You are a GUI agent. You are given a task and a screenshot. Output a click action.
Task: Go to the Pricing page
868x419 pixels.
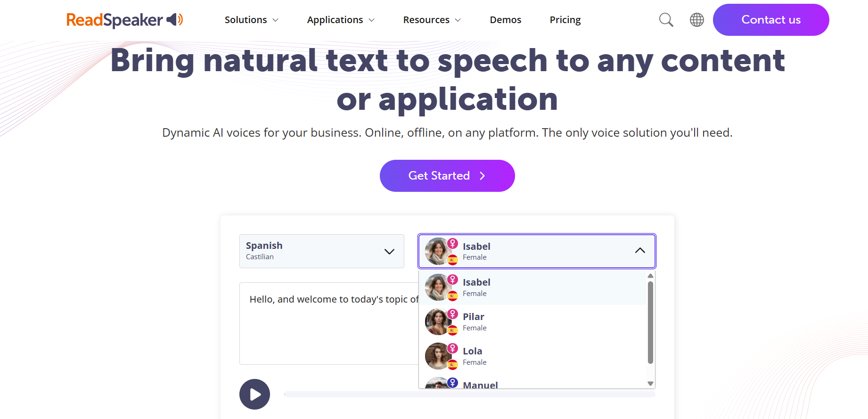(x=565, y=20)
